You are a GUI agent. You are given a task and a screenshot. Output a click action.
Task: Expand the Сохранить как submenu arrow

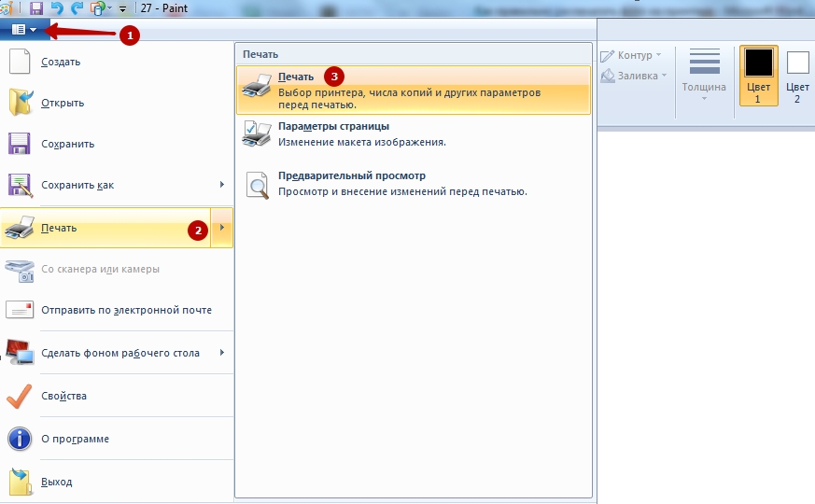(222, 185)
